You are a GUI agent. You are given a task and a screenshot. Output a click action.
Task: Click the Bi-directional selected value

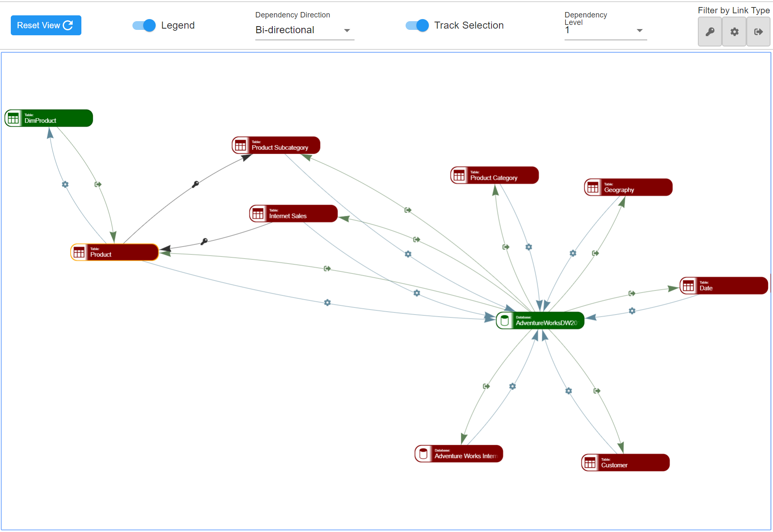tap(285, 30)
